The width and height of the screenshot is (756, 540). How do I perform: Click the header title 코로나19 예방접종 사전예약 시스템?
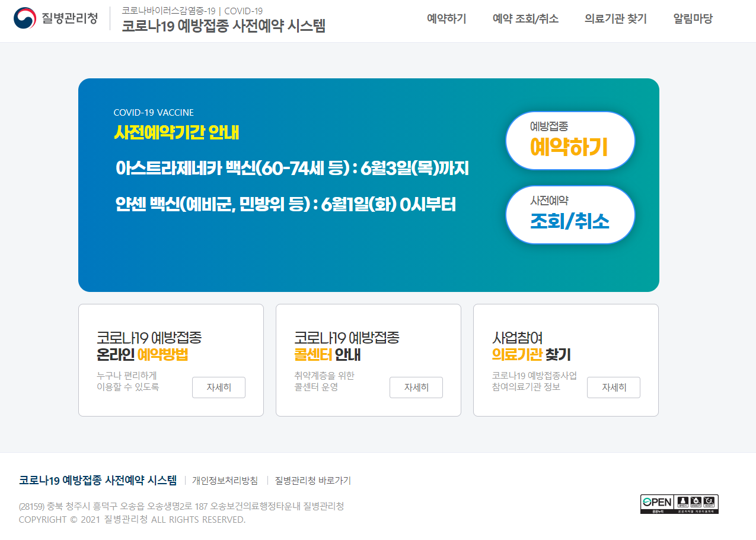pyautogui.click(x=224, y=26)
